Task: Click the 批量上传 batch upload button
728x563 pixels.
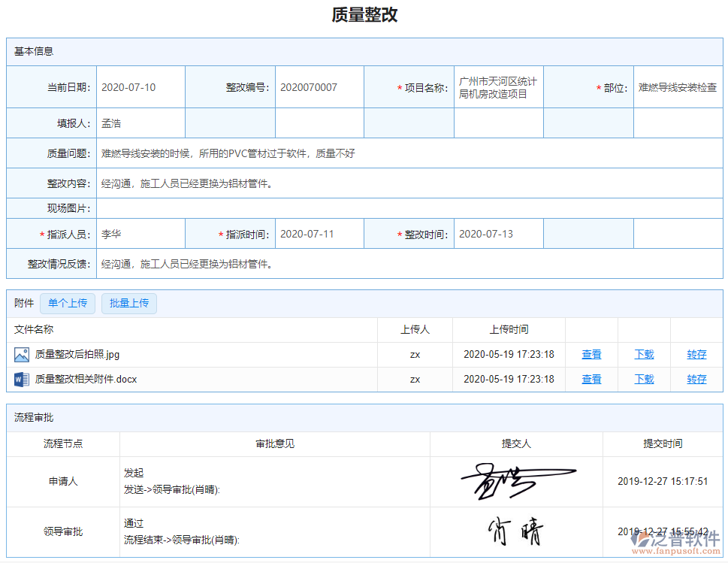Action: (x=128, y=303)
